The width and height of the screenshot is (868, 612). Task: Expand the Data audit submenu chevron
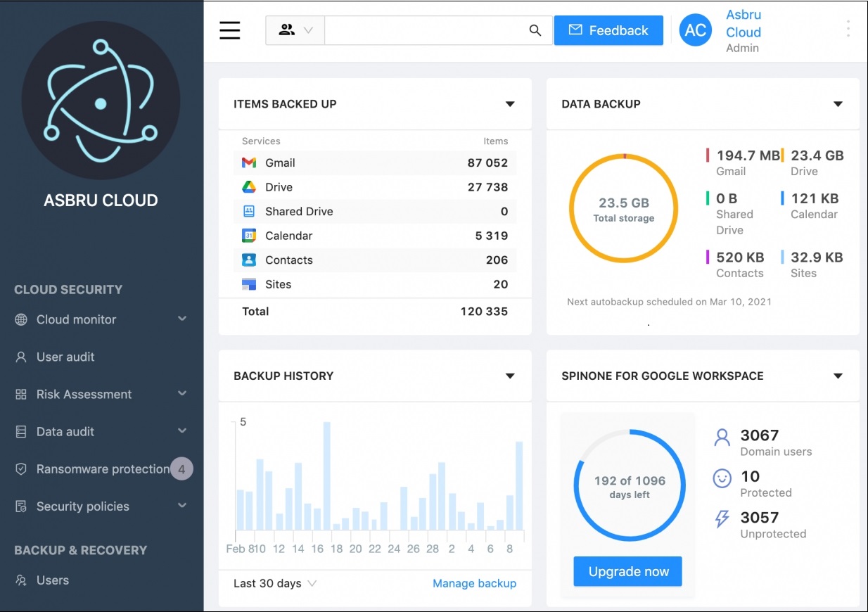pyautogui.click(x=182, y=431)
